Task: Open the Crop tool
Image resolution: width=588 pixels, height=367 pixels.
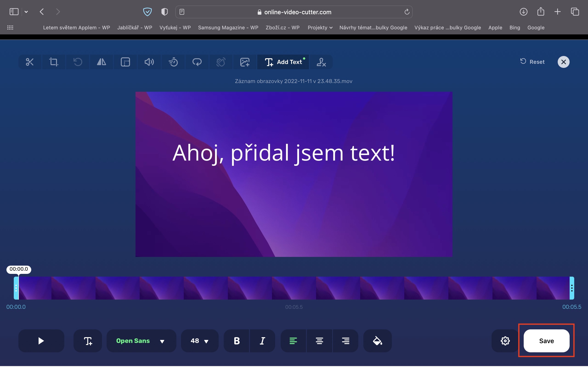Action: [x=54, y=62]
